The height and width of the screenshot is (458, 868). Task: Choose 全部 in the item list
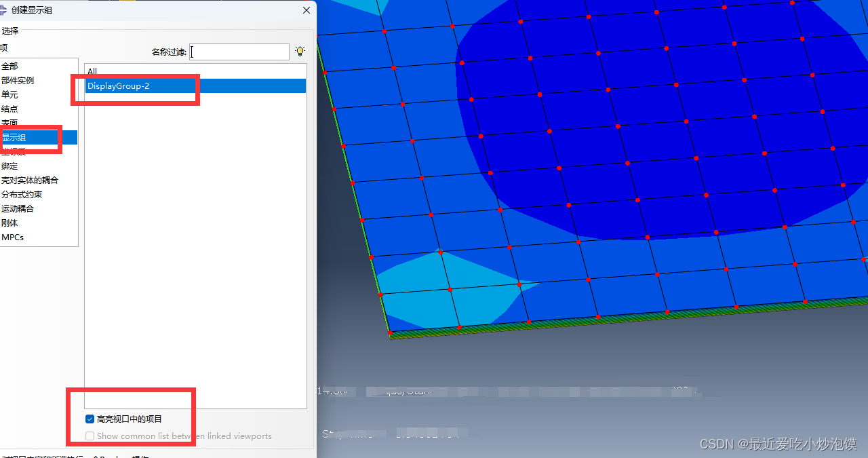9,66
